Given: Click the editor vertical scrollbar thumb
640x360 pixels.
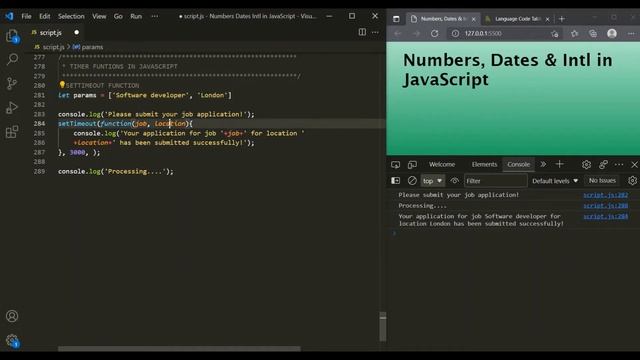Looking at the screenshot, I should click(382, 327).
